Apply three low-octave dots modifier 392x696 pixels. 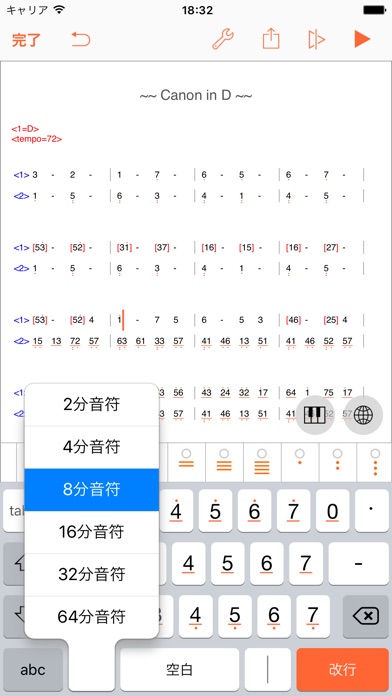[x=375, y=462]
